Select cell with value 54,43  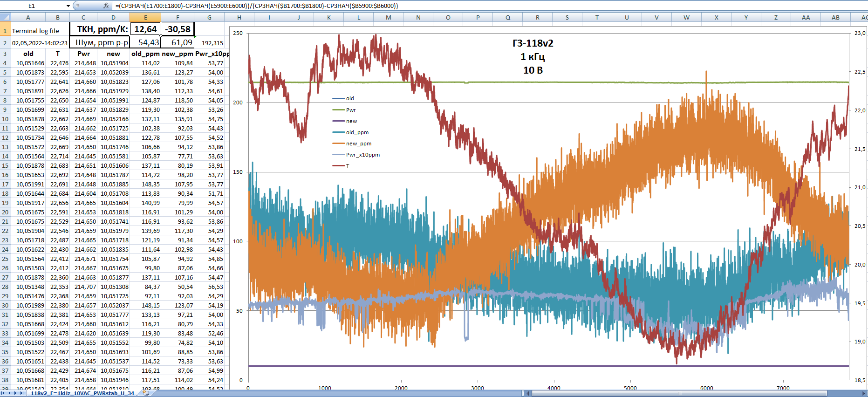(145, 42)
